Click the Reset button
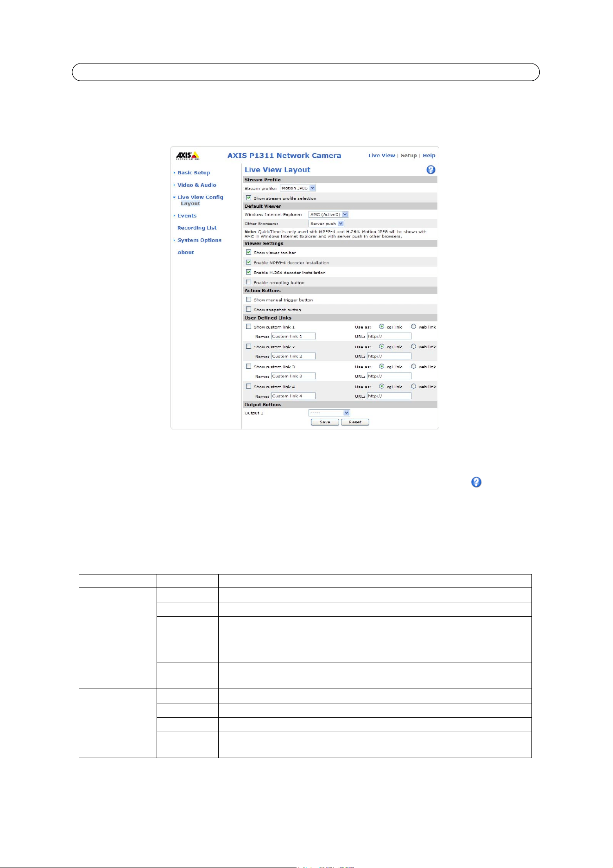Viewport: 613px width, 868px height. click(x=355, y=422)
